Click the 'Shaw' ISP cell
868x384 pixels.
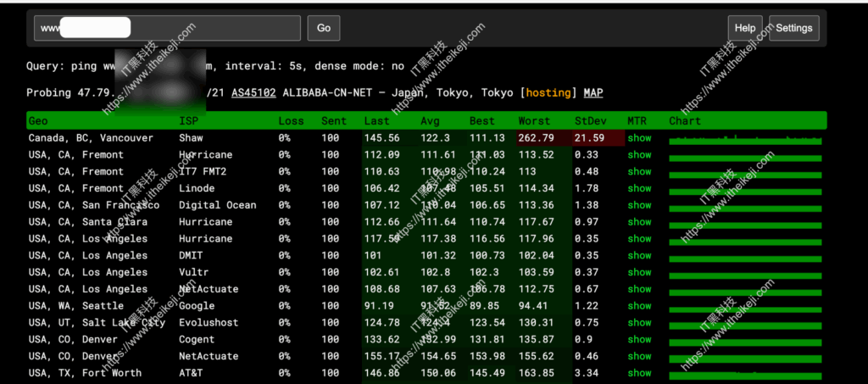pos(191,138)
